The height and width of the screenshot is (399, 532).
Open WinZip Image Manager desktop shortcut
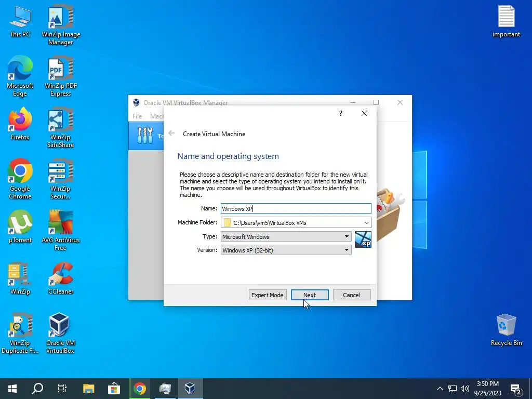(x=61, y=25)
